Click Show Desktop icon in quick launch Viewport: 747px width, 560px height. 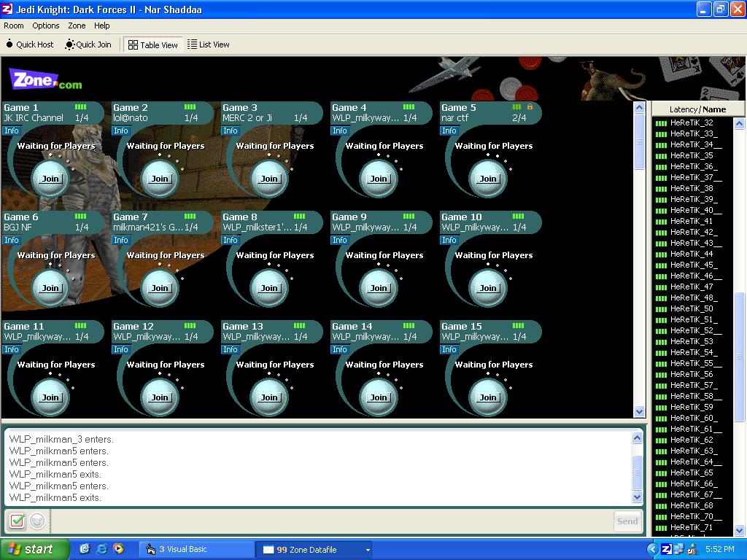(85, 549)
